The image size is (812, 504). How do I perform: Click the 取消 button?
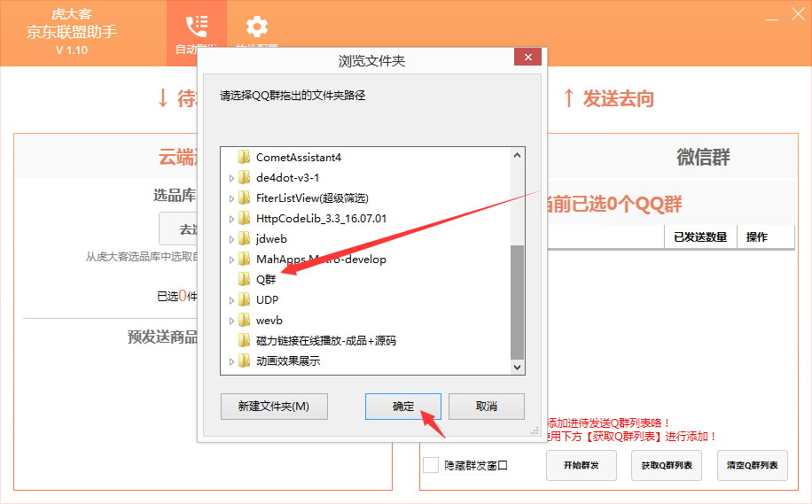[x=487, y=407]
